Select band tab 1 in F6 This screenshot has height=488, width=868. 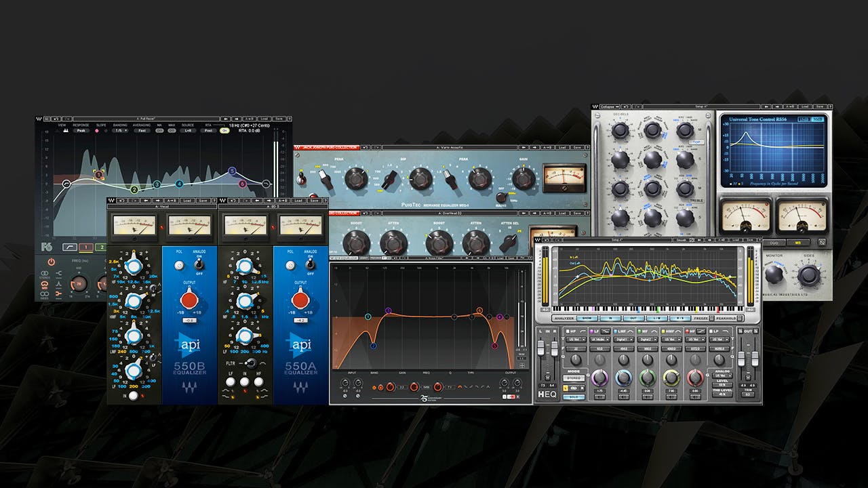(86, 247)
